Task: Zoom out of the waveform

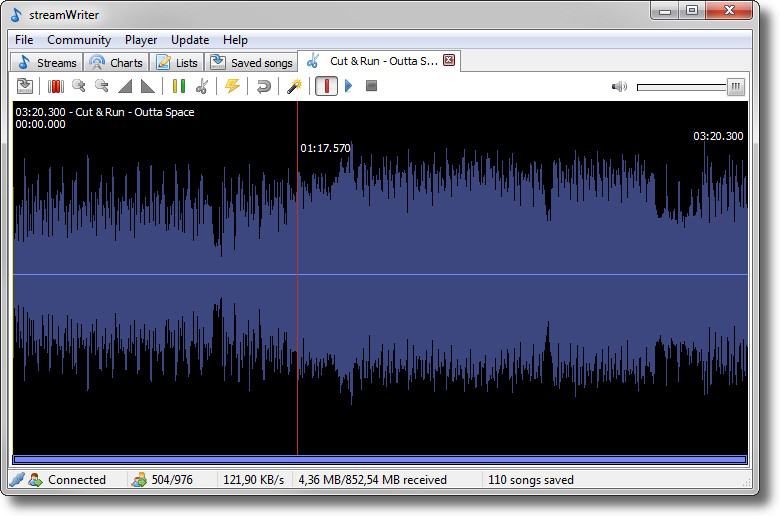Action: [101, 86]
